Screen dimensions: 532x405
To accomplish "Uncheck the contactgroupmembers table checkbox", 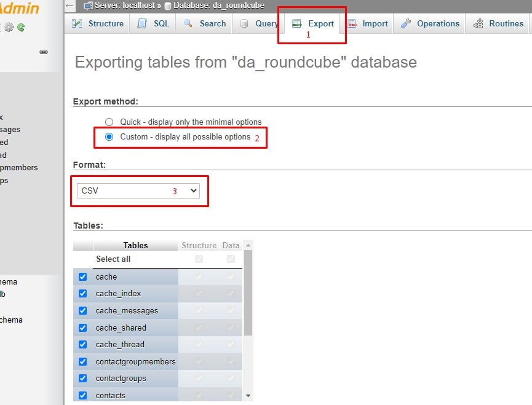I will pos(83,361).
